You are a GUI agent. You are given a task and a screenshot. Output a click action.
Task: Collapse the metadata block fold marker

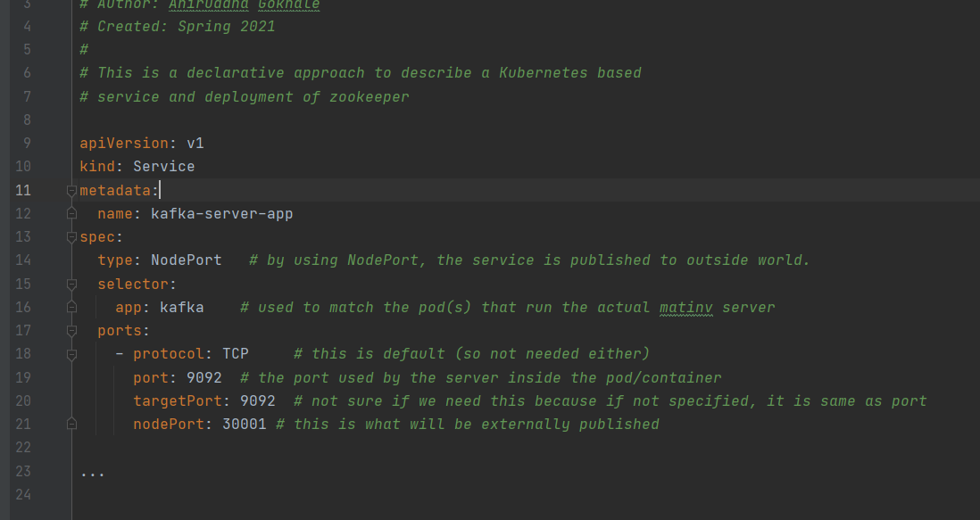(x=71, y=190)
